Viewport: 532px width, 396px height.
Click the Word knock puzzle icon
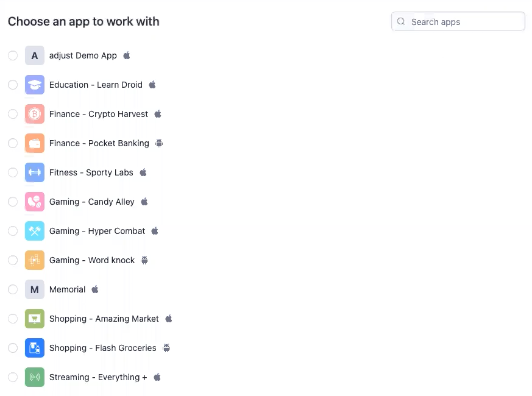click(35, 260)
